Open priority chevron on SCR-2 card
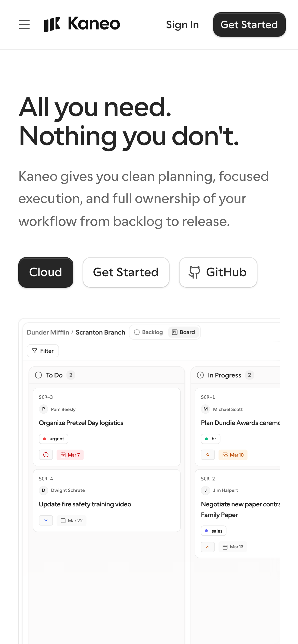Image resolution: width=298 pixels, height=644 pixels. [x=208, y=547]
